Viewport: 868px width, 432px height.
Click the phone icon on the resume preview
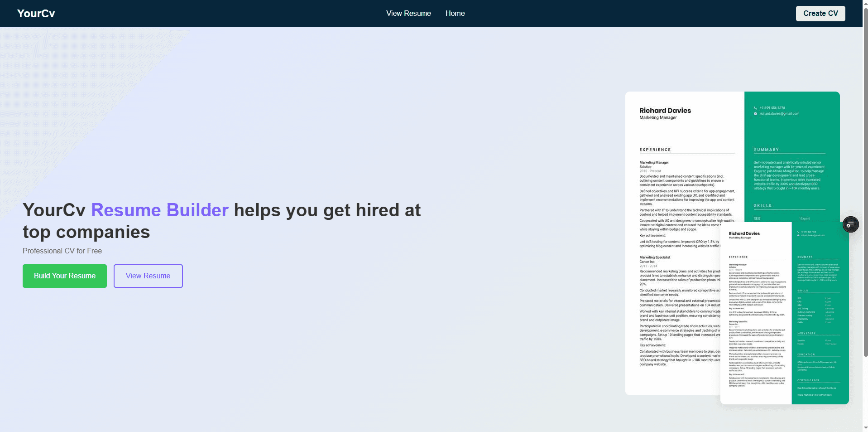(x=754, y=108)
